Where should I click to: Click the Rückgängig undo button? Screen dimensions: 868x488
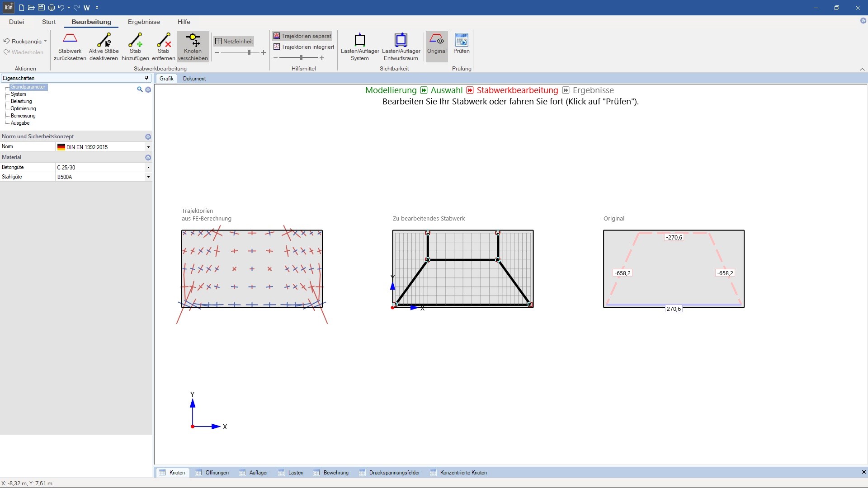(x=23, y=42)
